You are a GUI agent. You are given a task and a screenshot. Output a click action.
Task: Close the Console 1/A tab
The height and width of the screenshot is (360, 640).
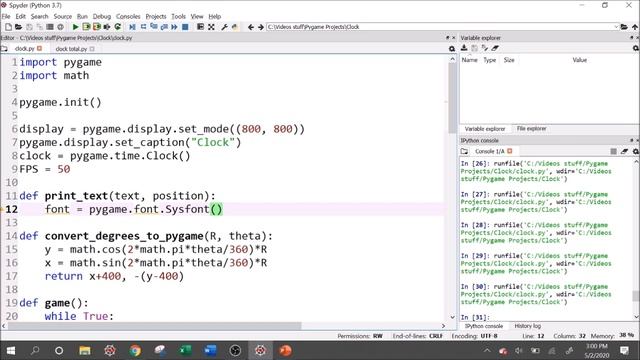[x=510, y=151]
